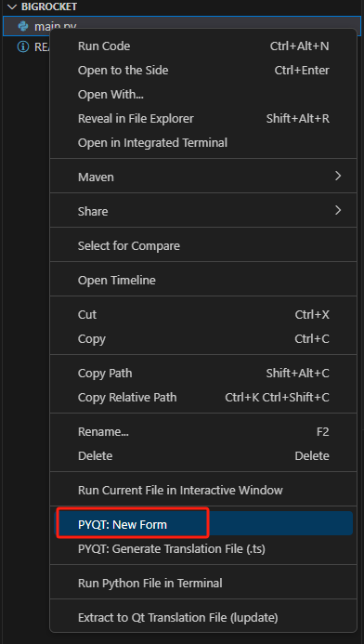Select Rename... menu entry

coord(203,432)
